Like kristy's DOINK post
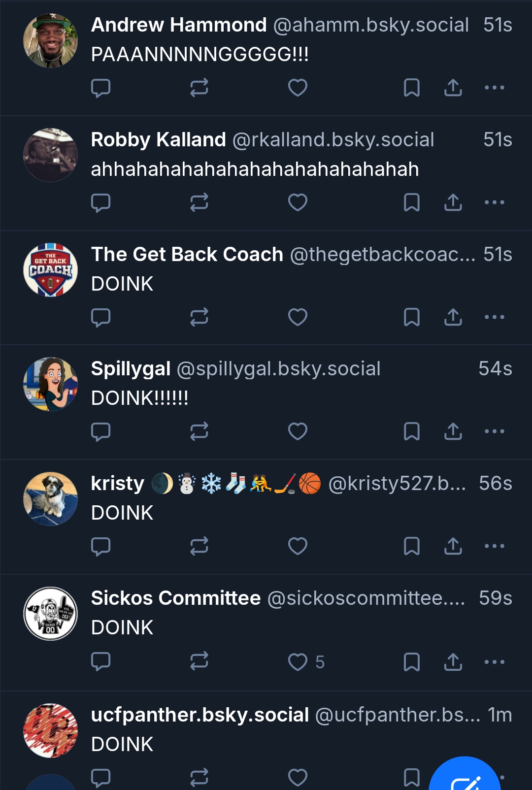The image size is (532, 790). [298, 546]
